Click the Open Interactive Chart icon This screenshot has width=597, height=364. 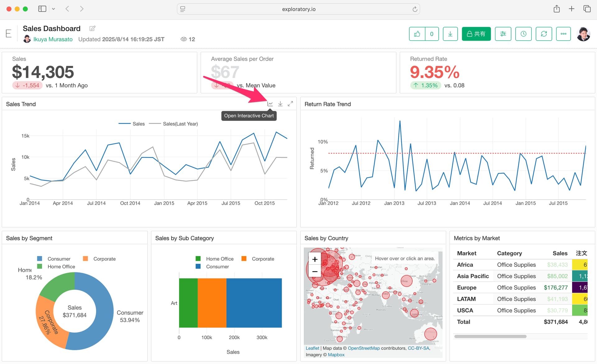(270, 104)
